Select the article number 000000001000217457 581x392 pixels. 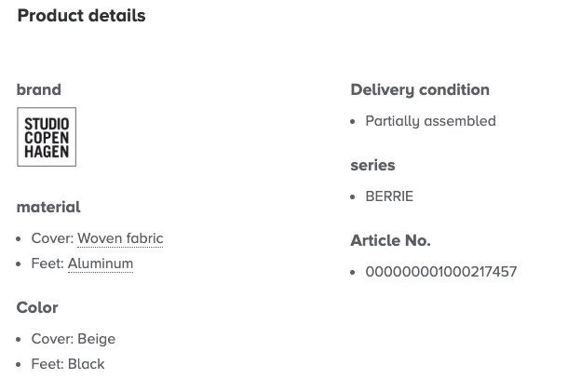click(441, 272)
